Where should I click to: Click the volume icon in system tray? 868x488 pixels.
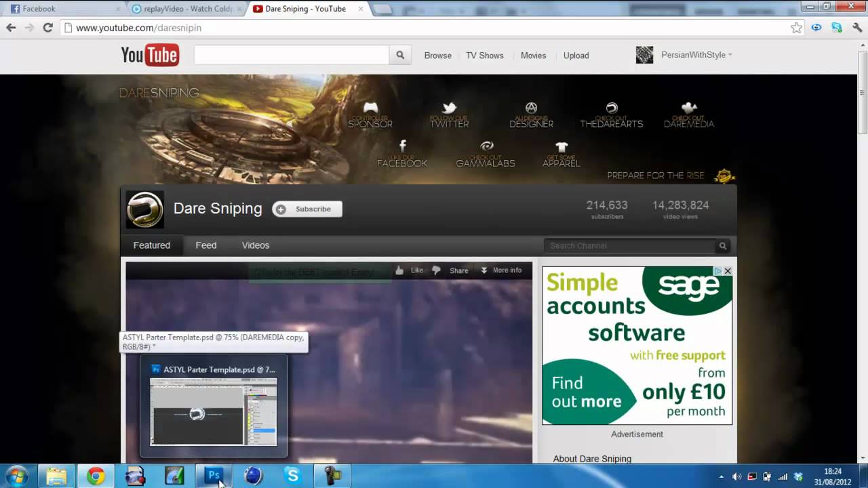(736, 476)
